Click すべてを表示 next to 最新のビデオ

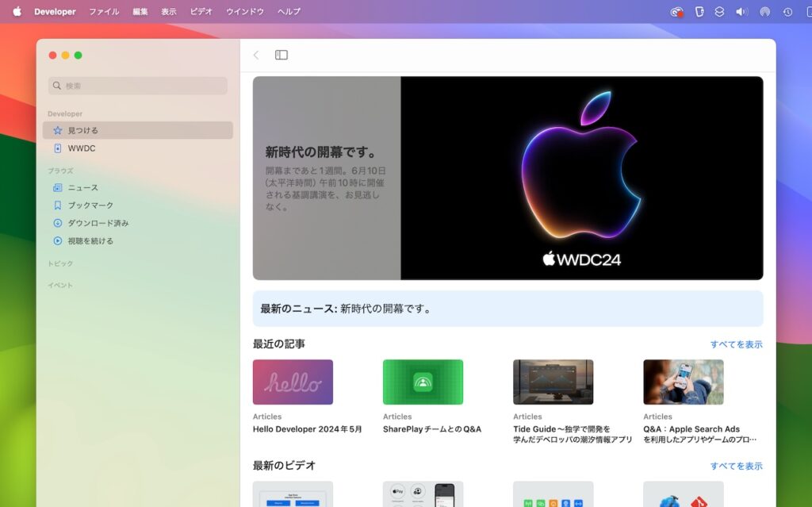(736, 465)
